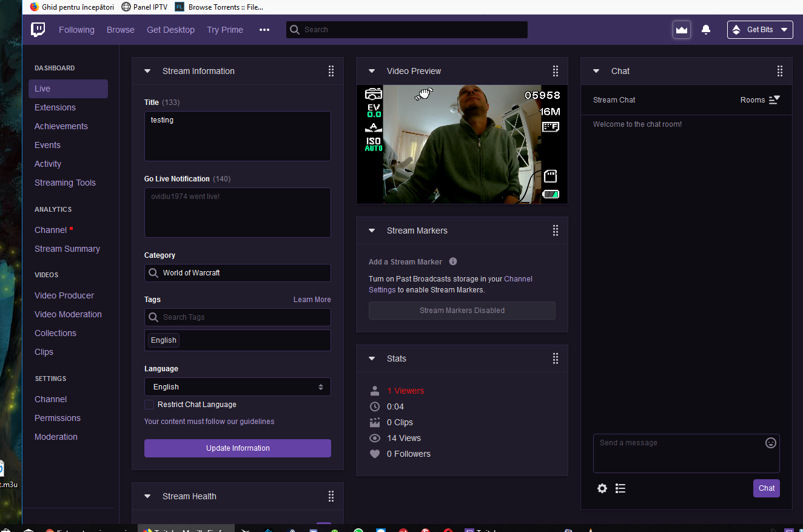This screenshot has height=532, width=803.
Task: Open Video Producer in the sidebar
Action: pyautogui.click(x=64, y=295)
